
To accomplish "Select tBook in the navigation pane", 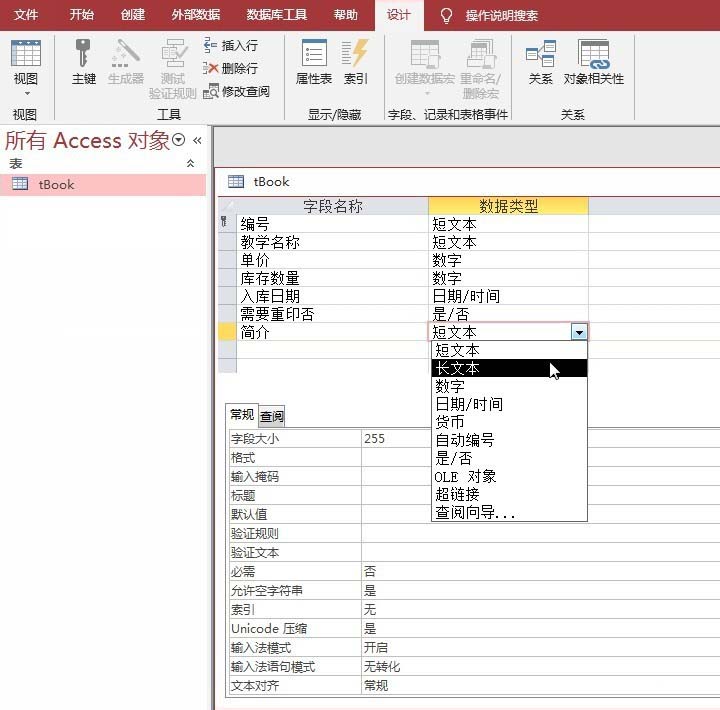I will (103, 185).
